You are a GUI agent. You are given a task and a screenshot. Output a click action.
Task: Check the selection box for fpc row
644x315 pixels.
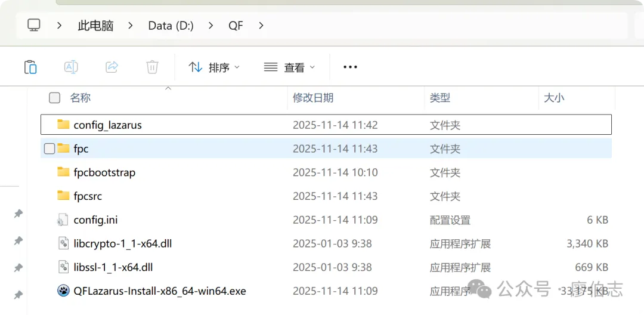[49, 149]
